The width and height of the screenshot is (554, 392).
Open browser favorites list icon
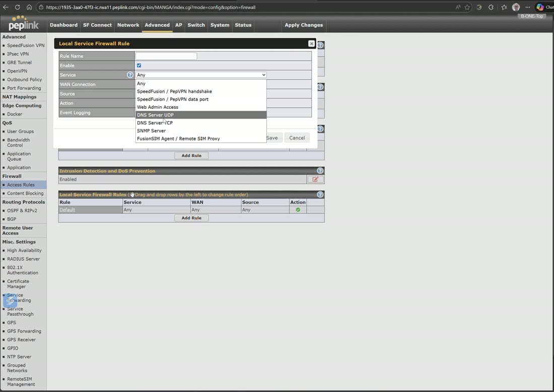[x=504, y=7]
